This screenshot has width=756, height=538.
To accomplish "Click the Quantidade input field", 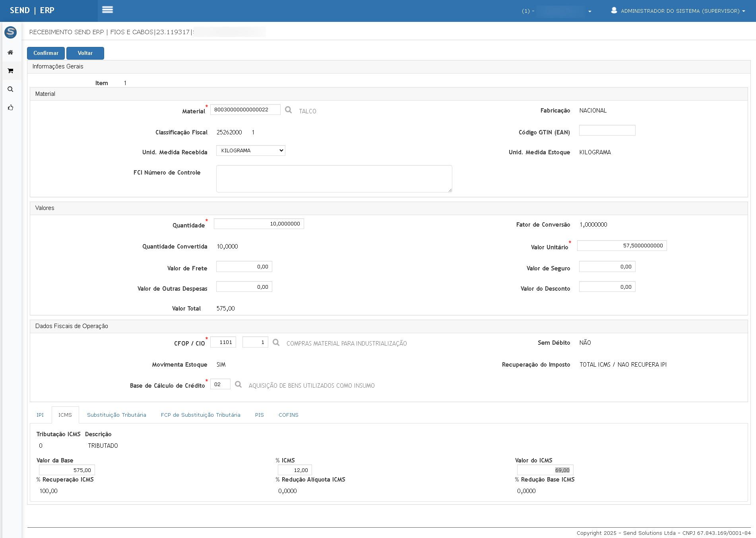I will coord(259,224).
